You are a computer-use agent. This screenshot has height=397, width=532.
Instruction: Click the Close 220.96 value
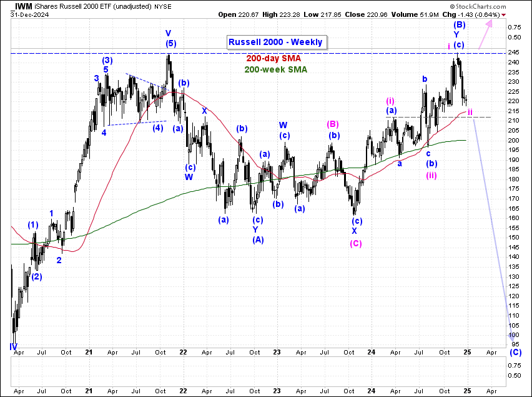pyautogui.click(x=366, y=14)
